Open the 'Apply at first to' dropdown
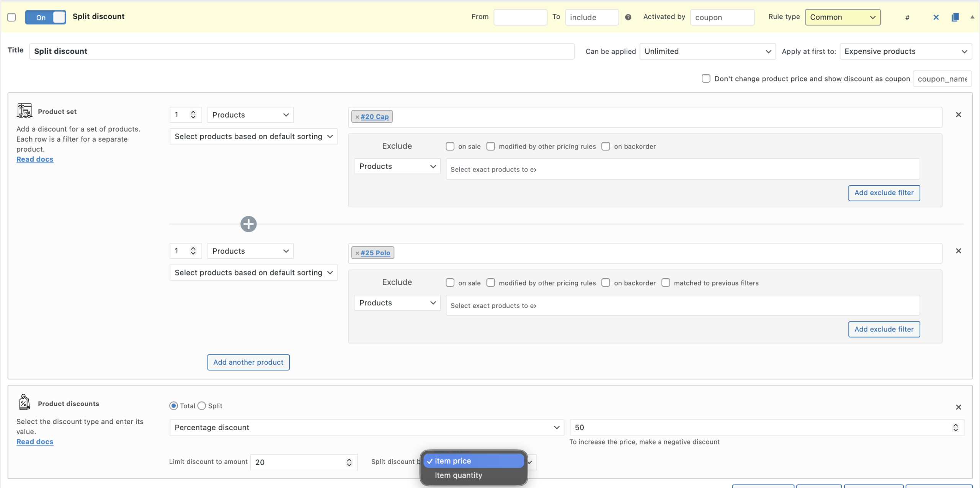Viewport: 980px width, 488px height. [x=905, y=51]
